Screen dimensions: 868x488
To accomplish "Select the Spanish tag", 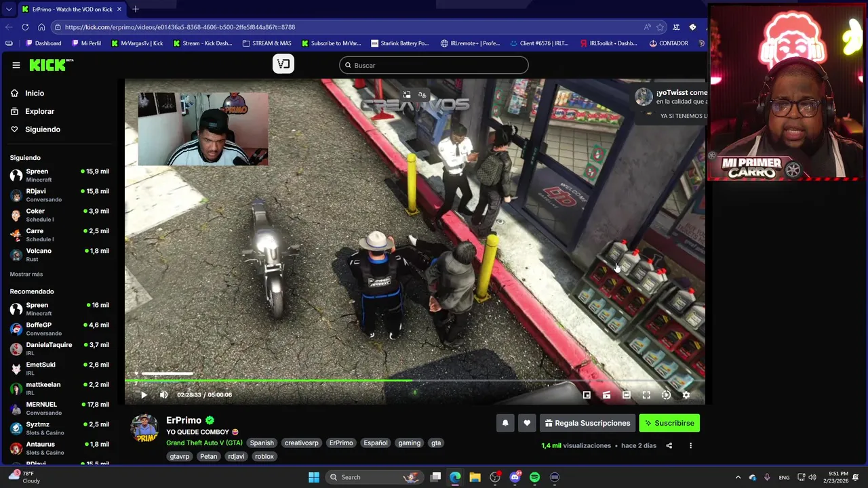I will point(262,443).
